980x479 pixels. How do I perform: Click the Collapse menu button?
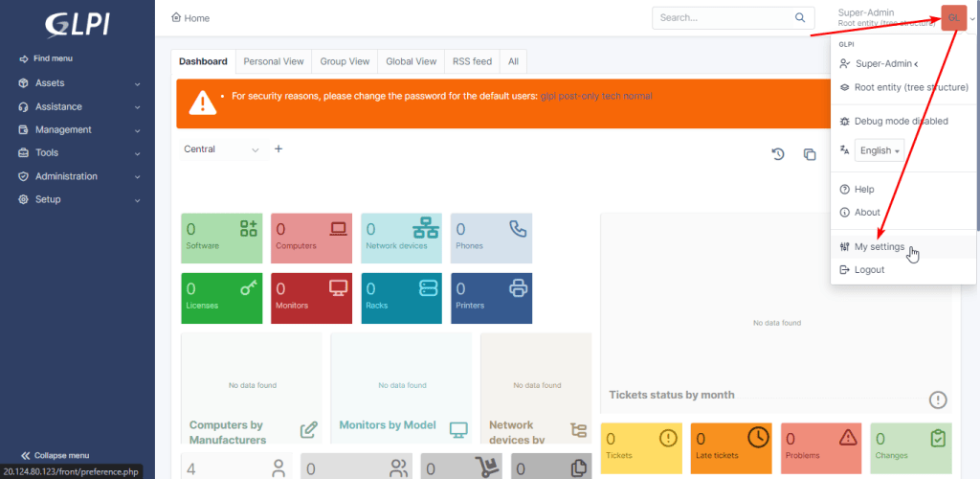click(x=55, y=455)
